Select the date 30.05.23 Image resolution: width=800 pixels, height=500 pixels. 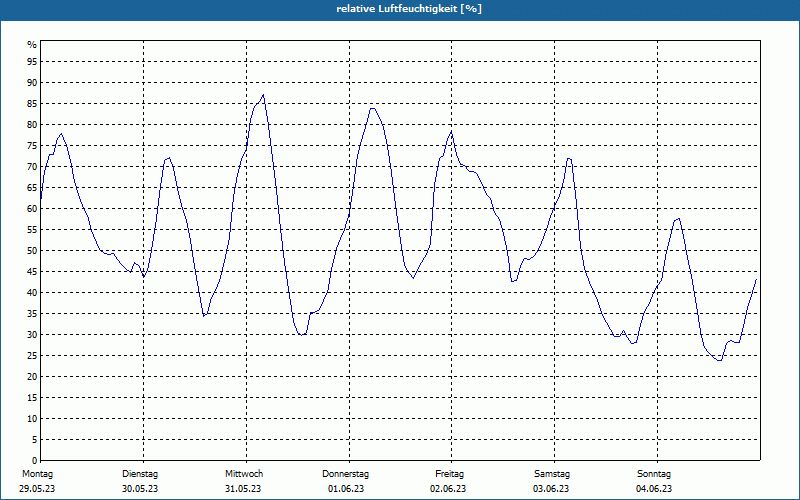click(140, 489)
